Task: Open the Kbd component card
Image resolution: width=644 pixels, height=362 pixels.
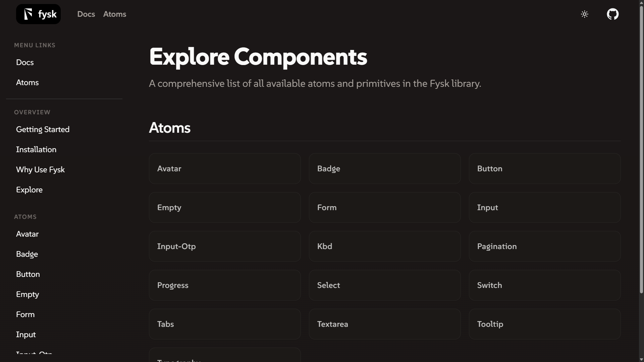Action: 385,246
